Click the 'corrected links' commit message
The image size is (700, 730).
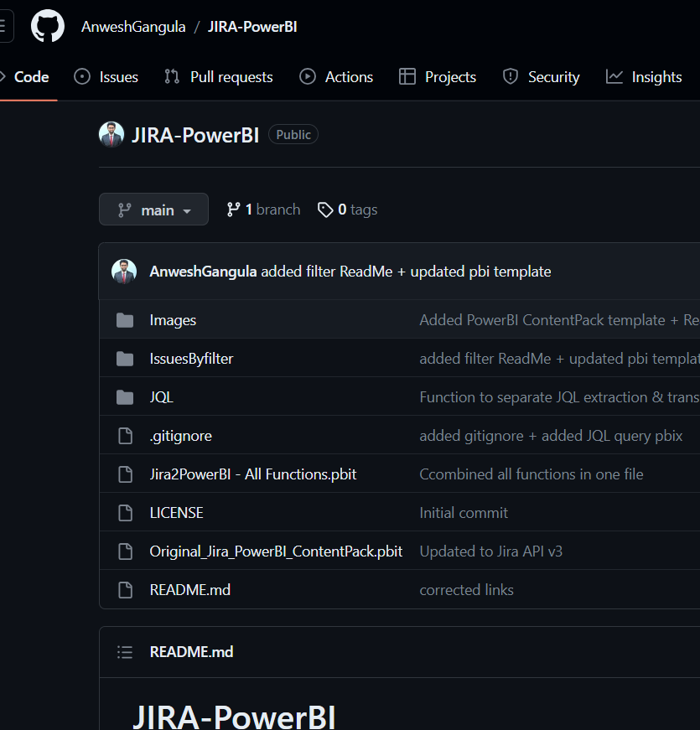coord(467,590)
